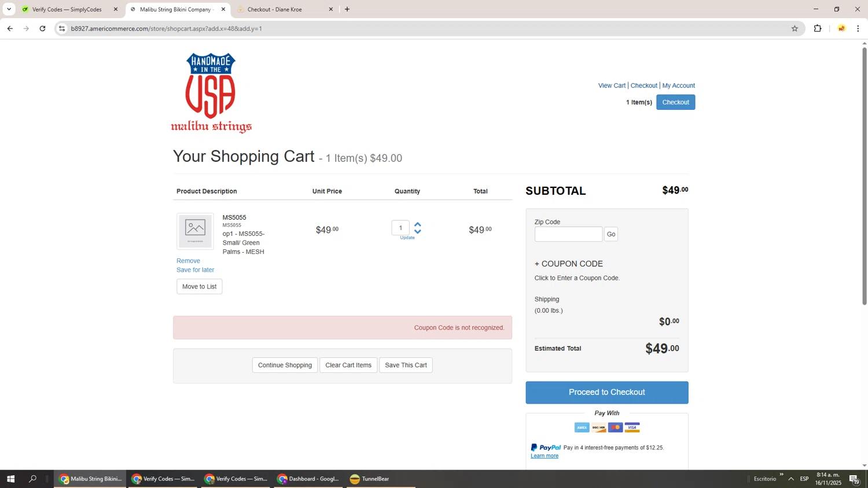
Task: Click the Mastercard icon
Action: 615,428
